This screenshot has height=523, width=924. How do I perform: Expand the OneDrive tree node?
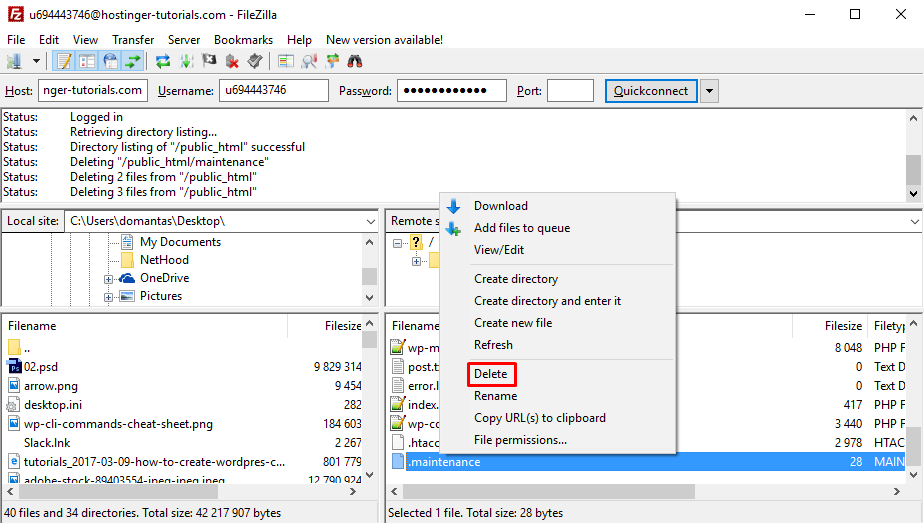pos(108,279)
